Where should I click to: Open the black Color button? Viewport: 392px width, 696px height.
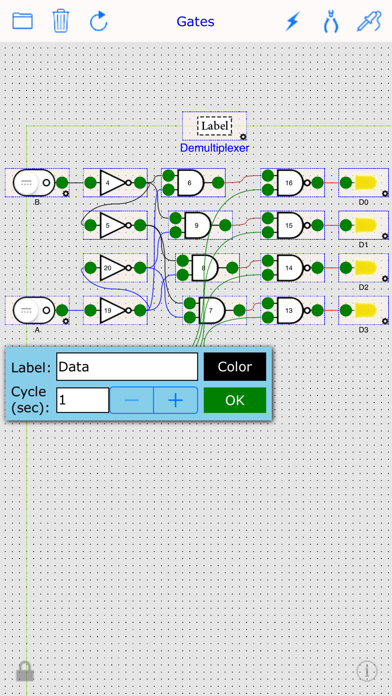click(x=235, y=367)
